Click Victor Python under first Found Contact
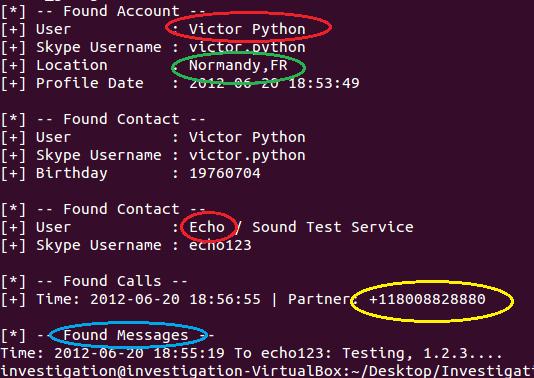Screen dimensions: 534x378 coord(247,137)
